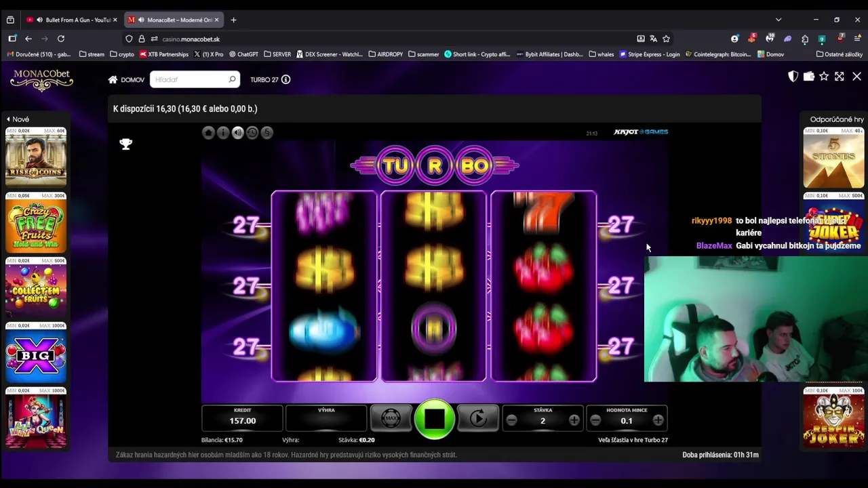Viewport: 868px width, 488px height.
Task: Toggle fullscreen game view
Action: (x=840, y=77)
